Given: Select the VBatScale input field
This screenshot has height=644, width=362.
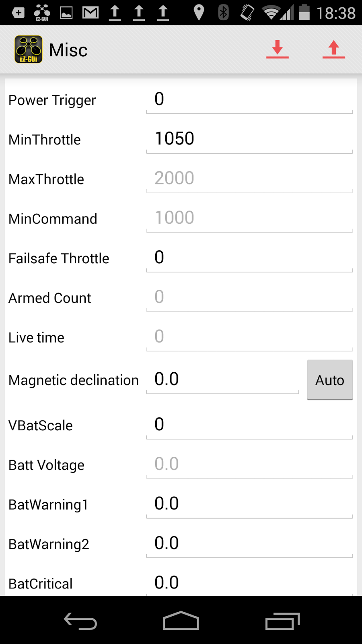Looking at the screenshot, I should coord(249,425).
